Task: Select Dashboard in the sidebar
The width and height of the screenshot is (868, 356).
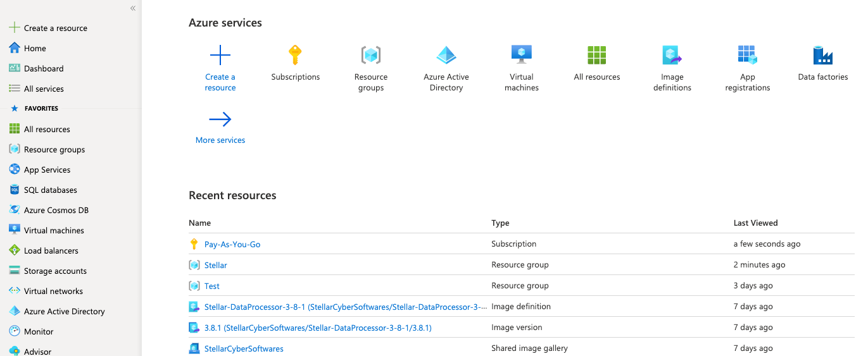Action: point(44,68)
